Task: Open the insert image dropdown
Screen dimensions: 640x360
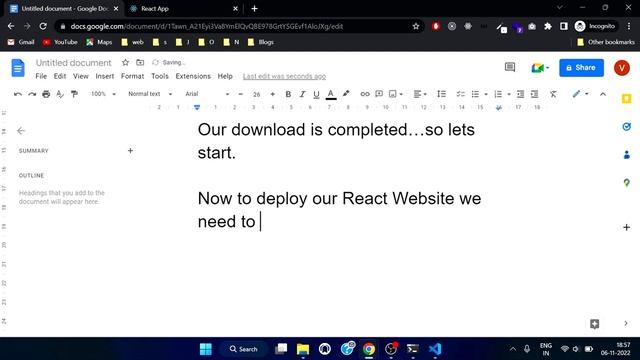Action: click(x=396, y=94)
